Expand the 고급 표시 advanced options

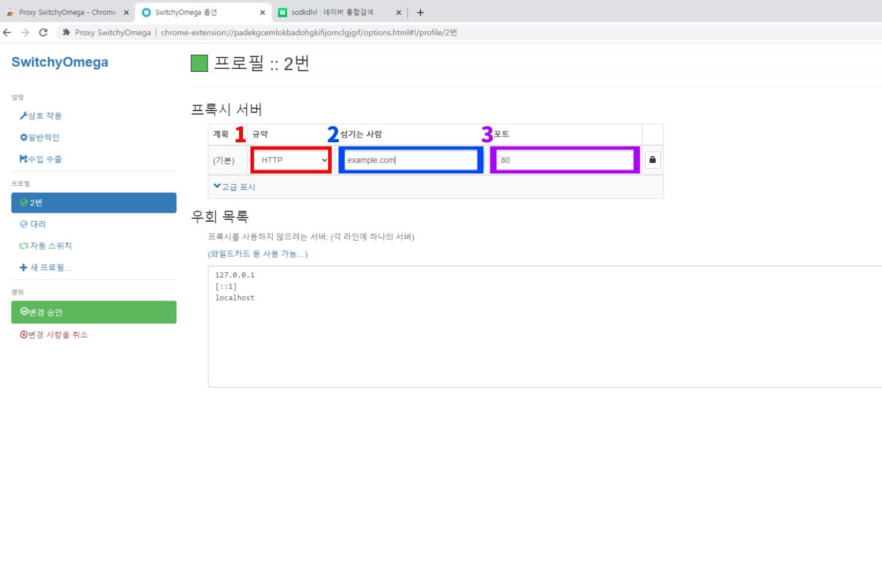tap(235, 187)
